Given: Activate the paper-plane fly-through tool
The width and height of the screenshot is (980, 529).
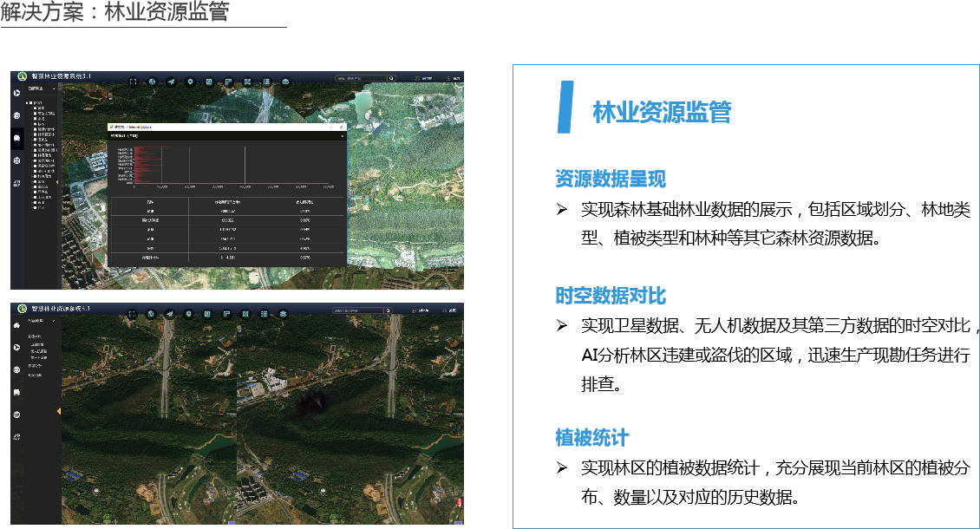Looking at the screenshot, I should pyautogui.click(x=172, y=81).
